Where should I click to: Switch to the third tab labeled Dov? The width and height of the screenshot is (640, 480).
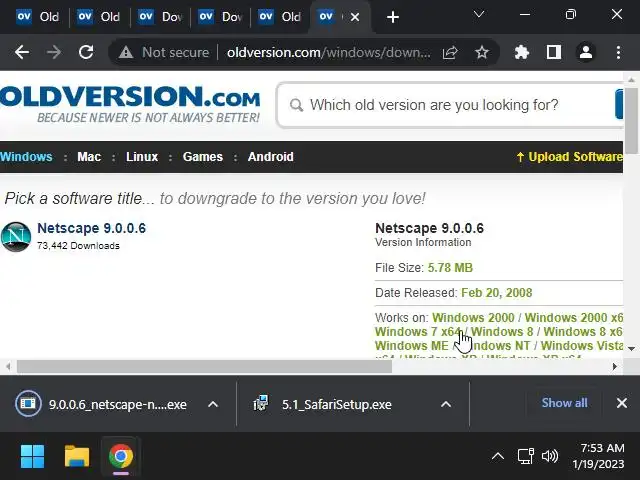pyautogui.click(x=159, y=17)
